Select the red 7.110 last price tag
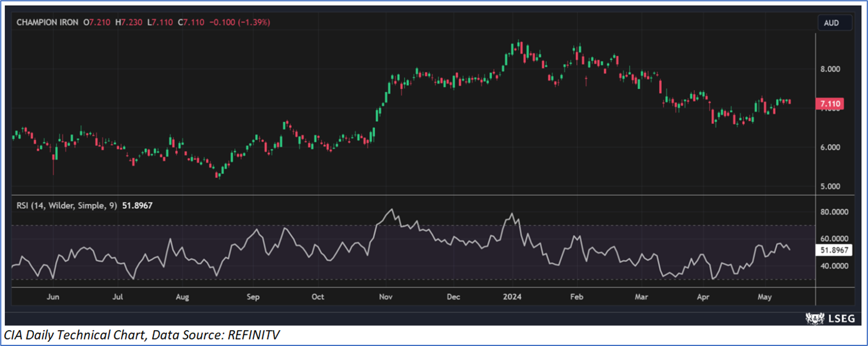 click(x=832, y=104)
